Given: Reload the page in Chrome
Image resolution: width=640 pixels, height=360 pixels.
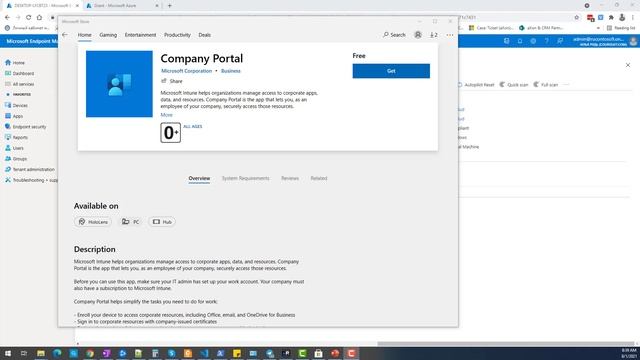Looking at the screenshot, I should pyautogui.click(x=29, y=18).
